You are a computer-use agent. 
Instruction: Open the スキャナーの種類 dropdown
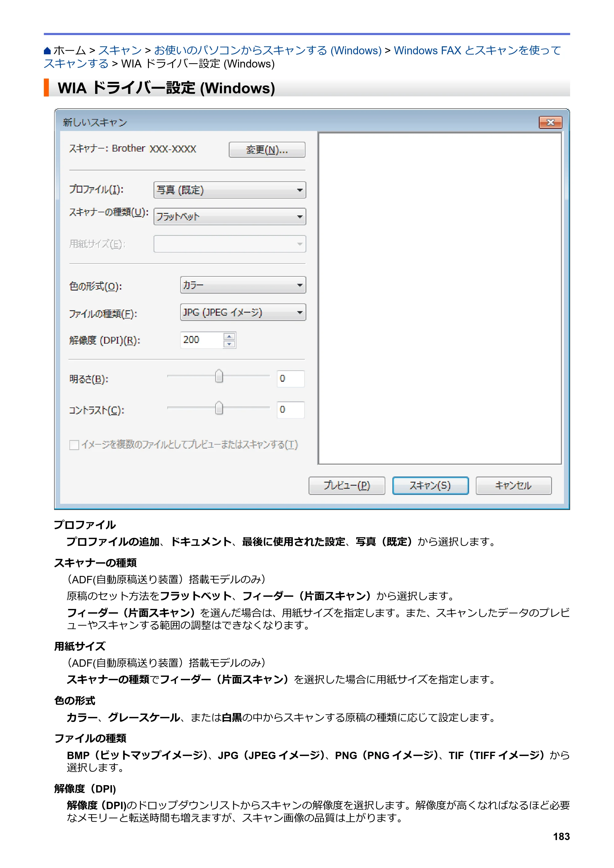pos(230,217)
